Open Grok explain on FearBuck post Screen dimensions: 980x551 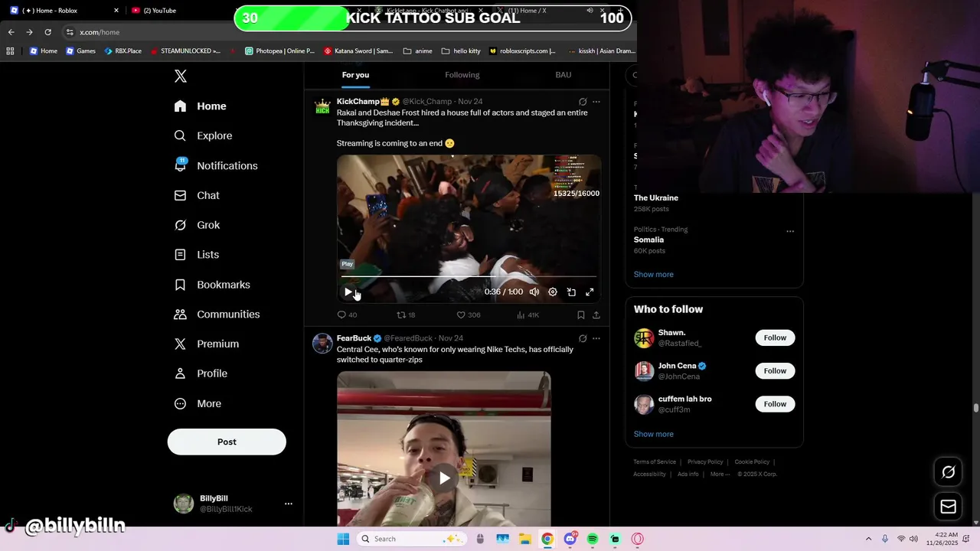tap(583, 338)
